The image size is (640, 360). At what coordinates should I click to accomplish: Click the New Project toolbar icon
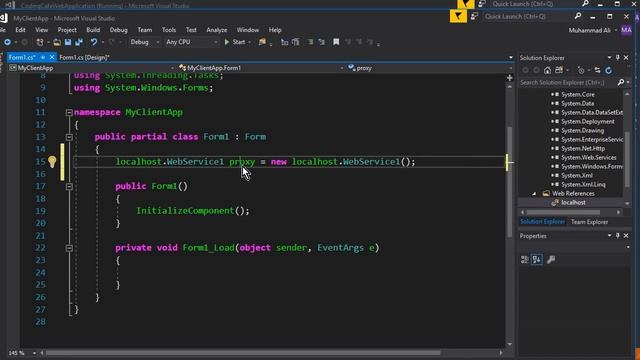pyautogui.click(x=40, y=42)
